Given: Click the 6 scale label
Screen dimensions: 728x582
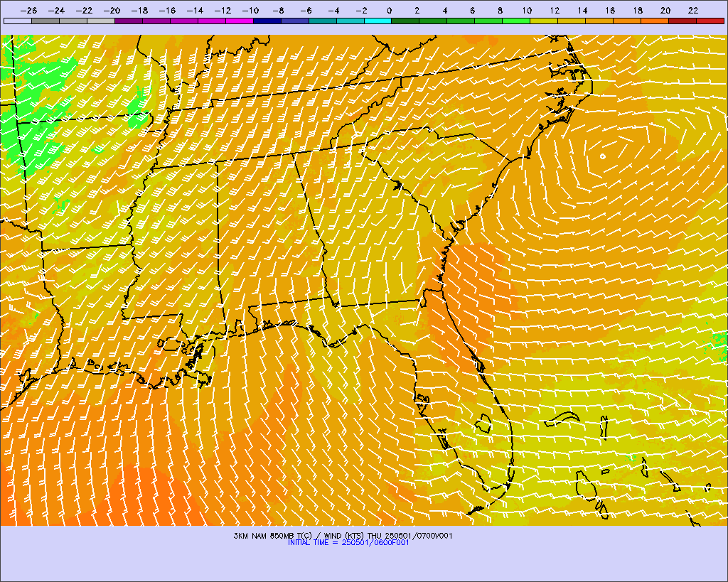Looking at the screenshot, I should (472, 11).
